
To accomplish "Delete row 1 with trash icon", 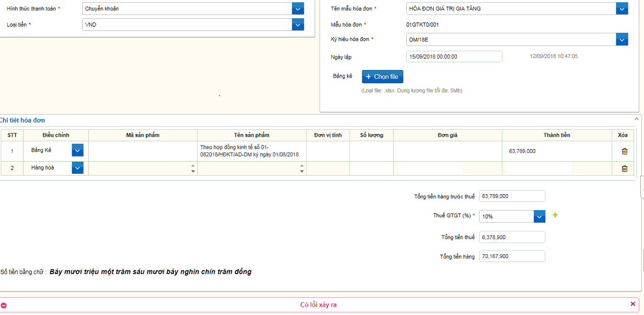I will point(624,151).
